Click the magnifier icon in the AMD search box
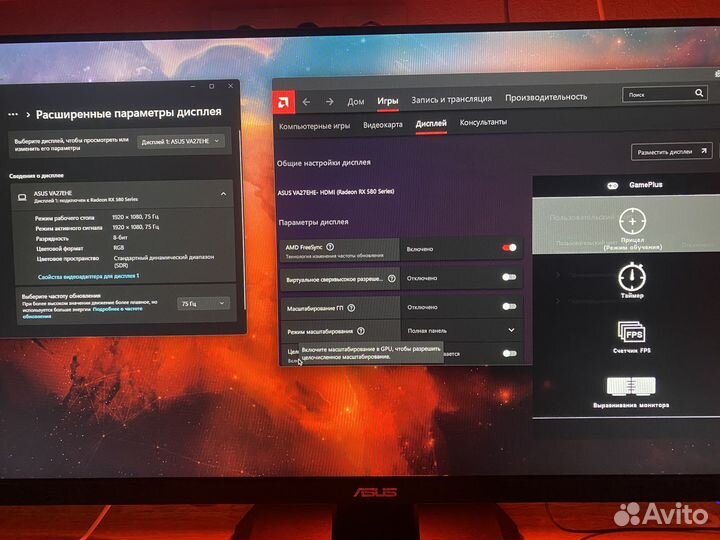 pyautogui.click(x=698, y=93)
